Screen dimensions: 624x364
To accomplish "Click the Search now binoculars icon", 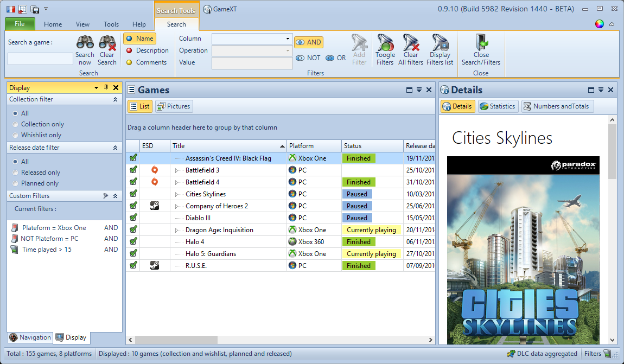I will tap(85, 43).
